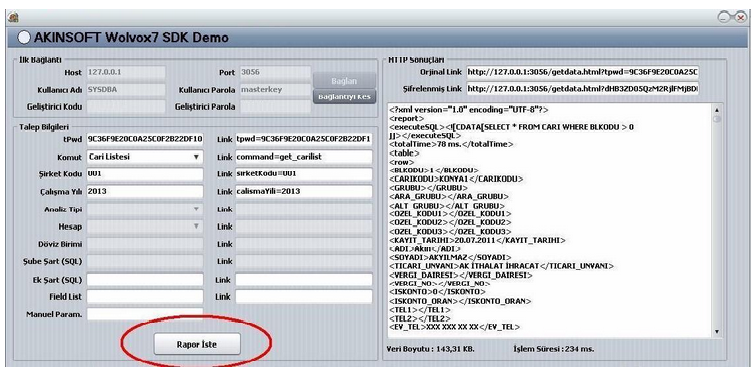
Task: Click the XML results scrollbar up arrow
Action: [717, 110]
